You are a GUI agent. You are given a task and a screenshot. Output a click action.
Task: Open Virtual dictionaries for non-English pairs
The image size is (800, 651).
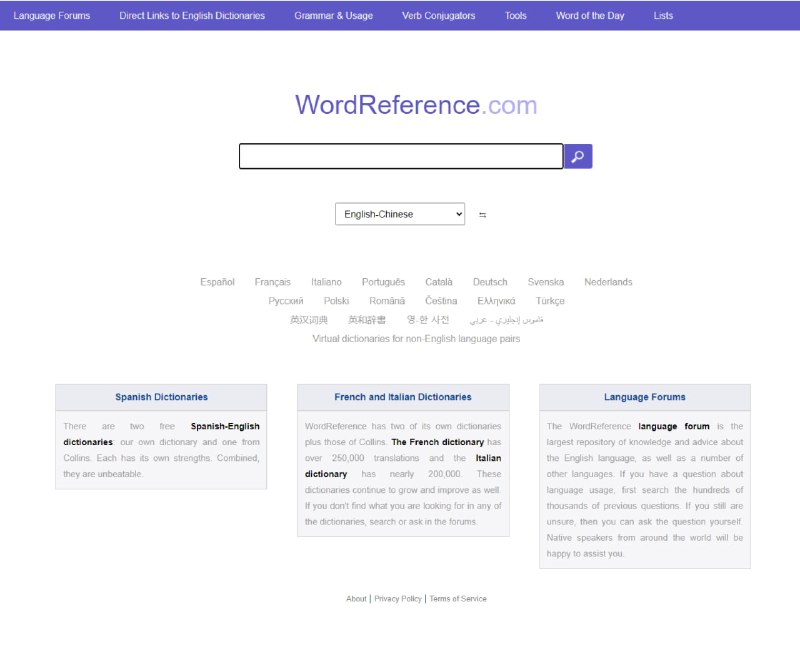tap(416, 339)
